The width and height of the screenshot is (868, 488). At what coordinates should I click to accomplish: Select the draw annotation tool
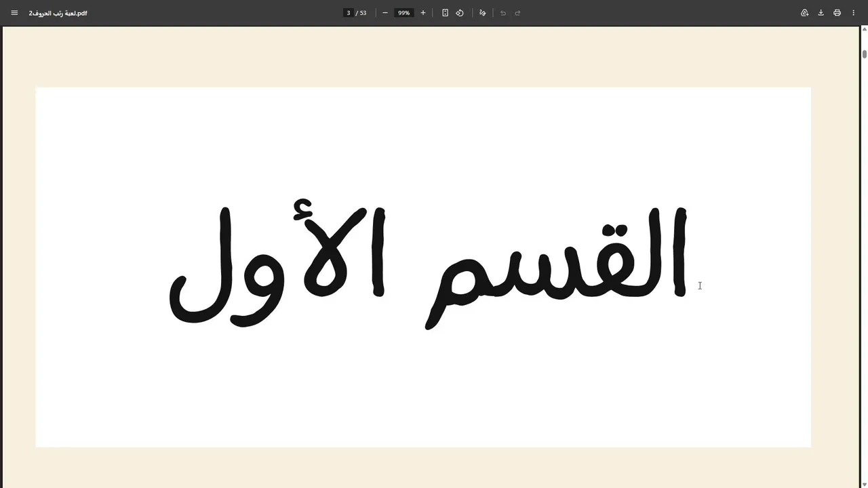coord(482,13)
